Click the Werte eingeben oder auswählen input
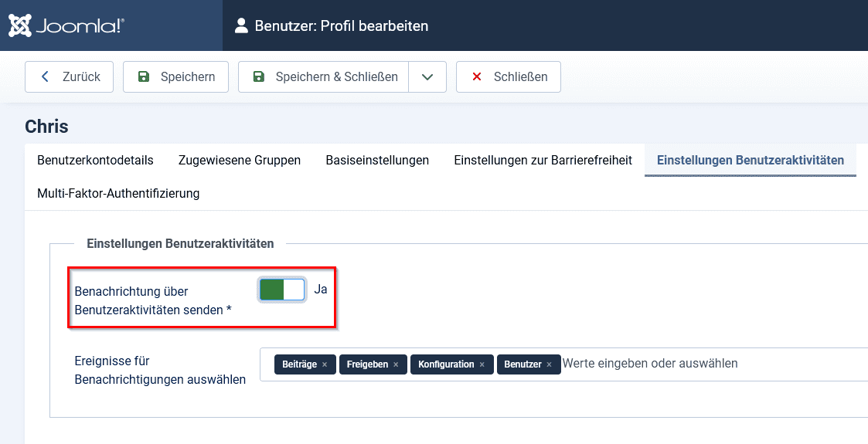Image resolution: width=868 pixels, height=444 pixels. (649, 364)
